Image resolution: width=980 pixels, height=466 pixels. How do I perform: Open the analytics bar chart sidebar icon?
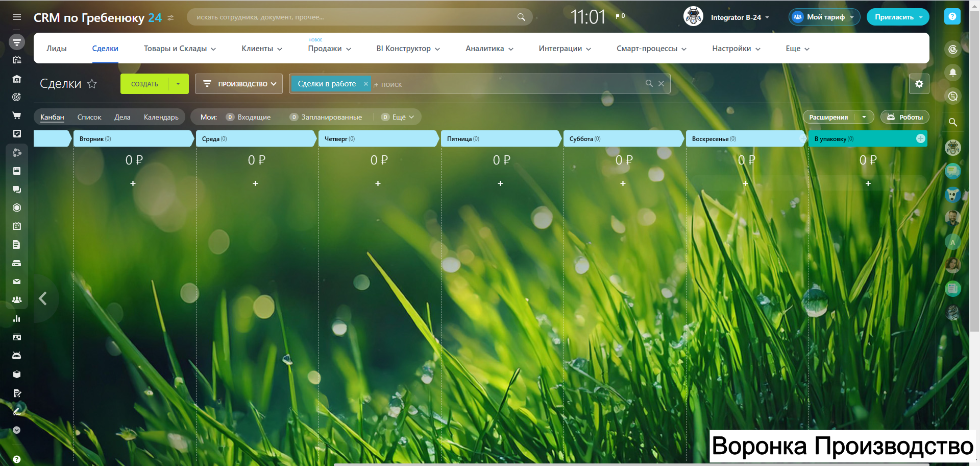tap(17, 319)
